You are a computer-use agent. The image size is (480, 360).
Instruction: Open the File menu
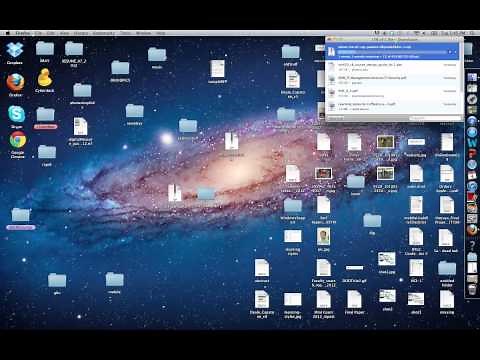click(39, 33)
